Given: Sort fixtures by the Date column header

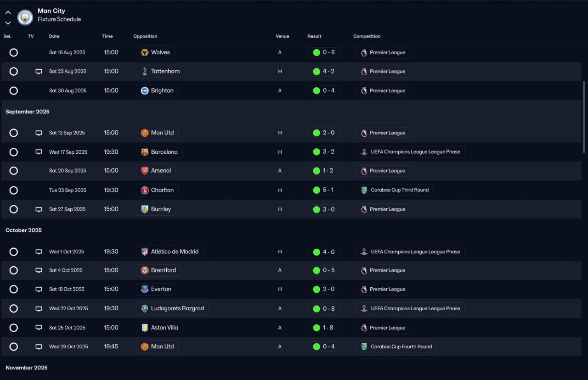Looking at the screenshot, I should (54, 36).
